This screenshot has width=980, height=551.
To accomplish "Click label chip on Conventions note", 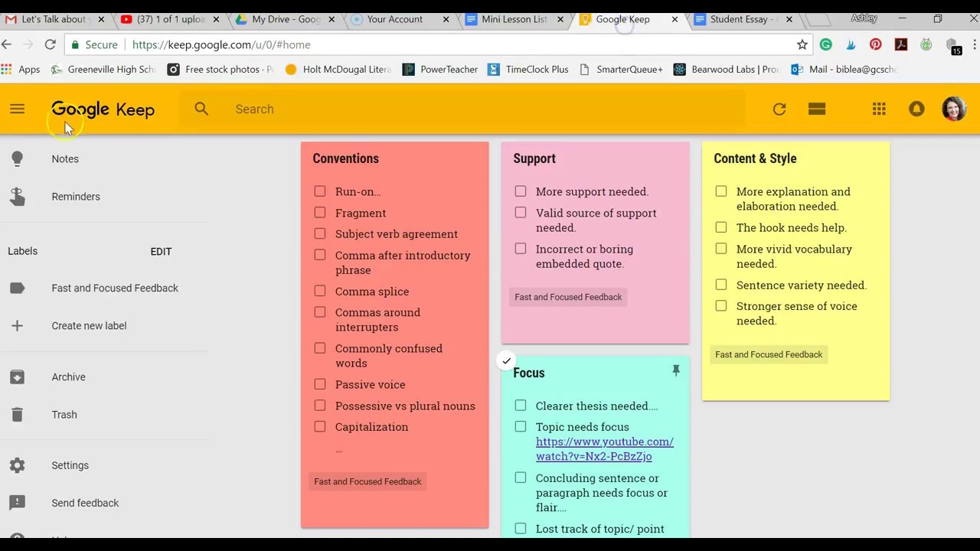I will [x=367, y=481].
